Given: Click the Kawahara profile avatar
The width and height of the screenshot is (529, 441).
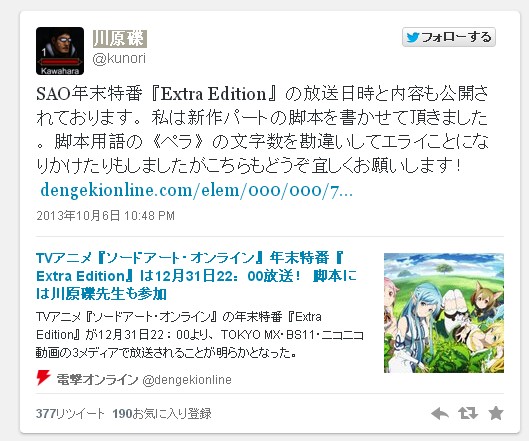Looking at the screenshot, I should [x=60, y=51].
